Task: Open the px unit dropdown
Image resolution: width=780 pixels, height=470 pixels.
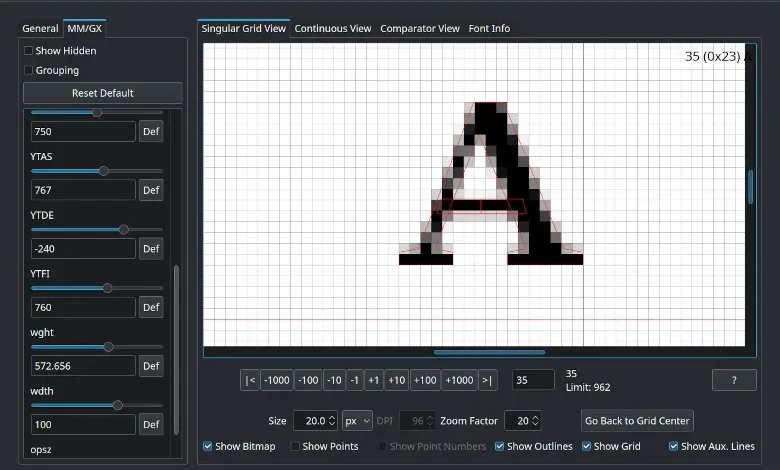Action: pos(357,421)
